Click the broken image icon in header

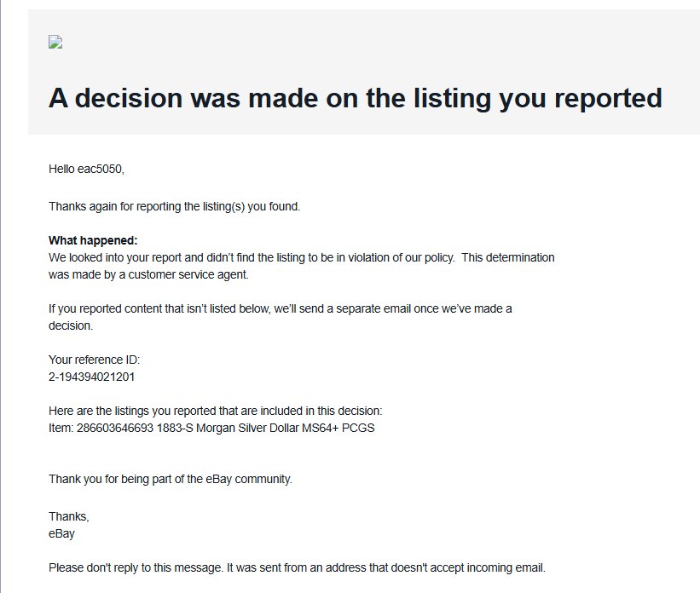[55, 43]
